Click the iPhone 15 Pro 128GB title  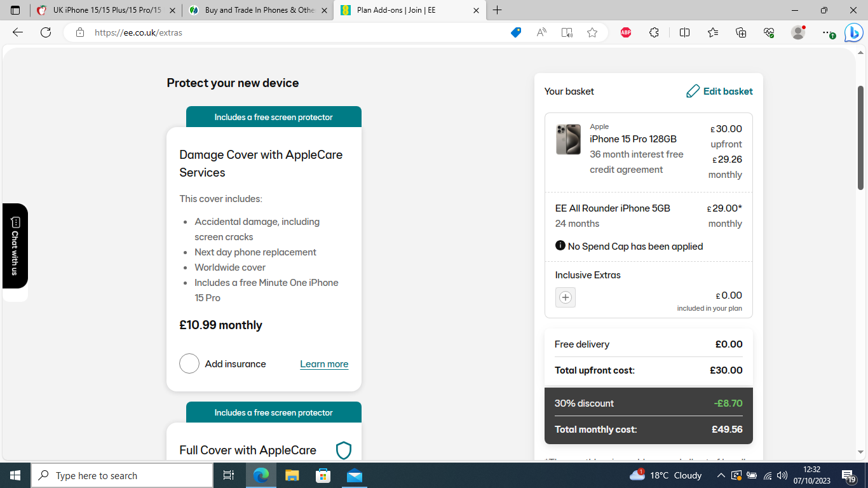pyautogui.click(x=633, y=139)
